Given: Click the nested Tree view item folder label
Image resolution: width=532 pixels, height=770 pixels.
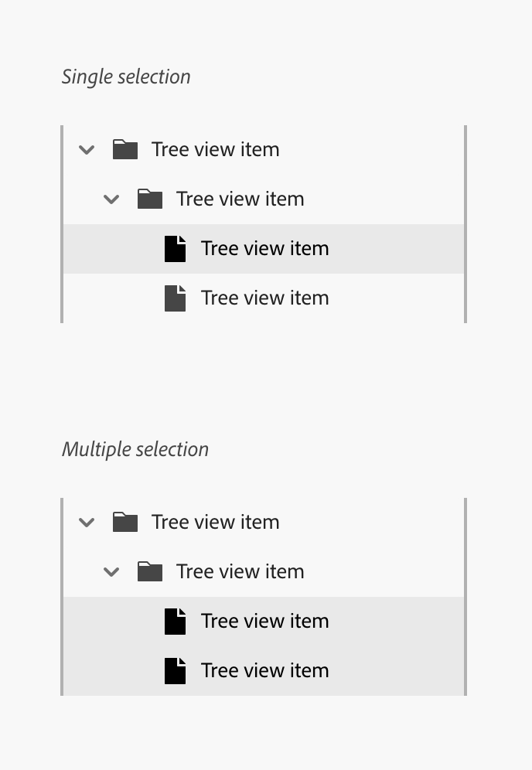Looking at the screenshot, I should 240,199.
